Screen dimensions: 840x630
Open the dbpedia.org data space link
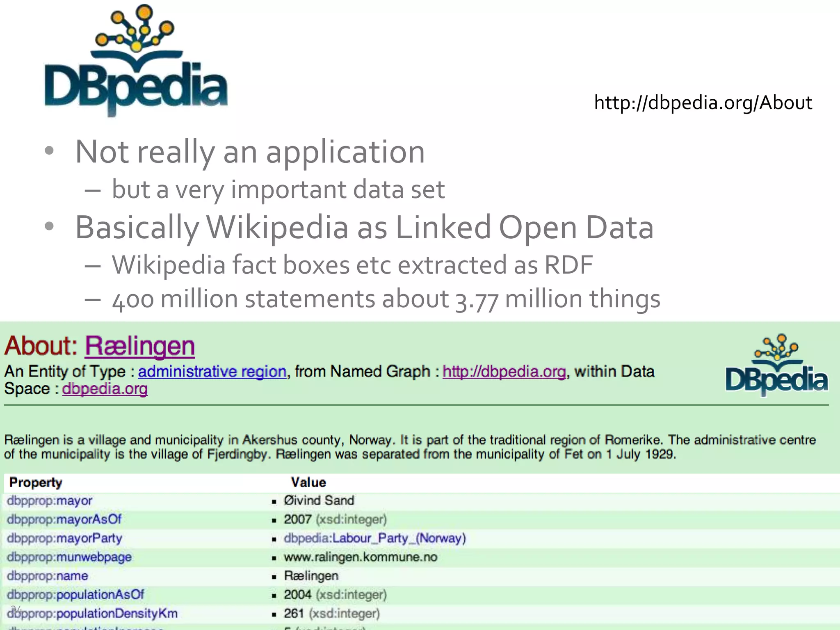(x=105, y=388)
